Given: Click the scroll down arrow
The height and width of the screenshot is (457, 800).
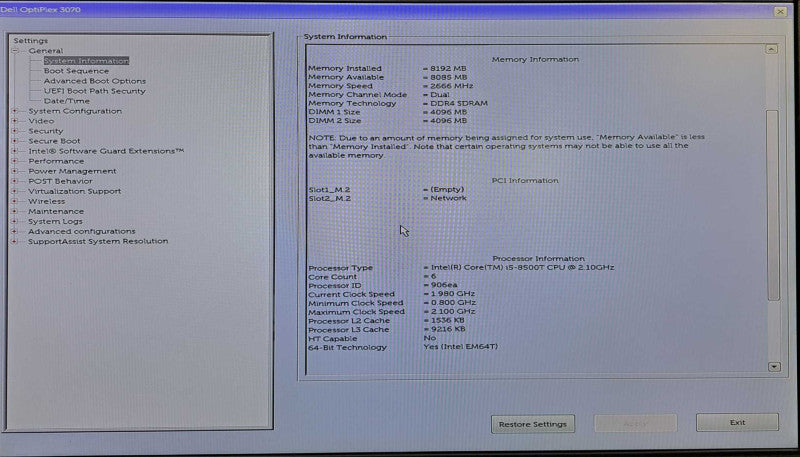Looking at the screenshot, I should [774, 367].
